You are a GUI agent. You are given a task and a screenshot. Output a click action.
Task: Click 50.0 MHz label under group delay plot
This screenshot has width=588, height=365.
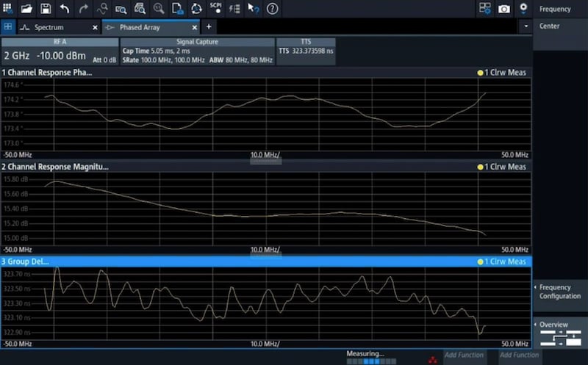click(x=514, y=344)
